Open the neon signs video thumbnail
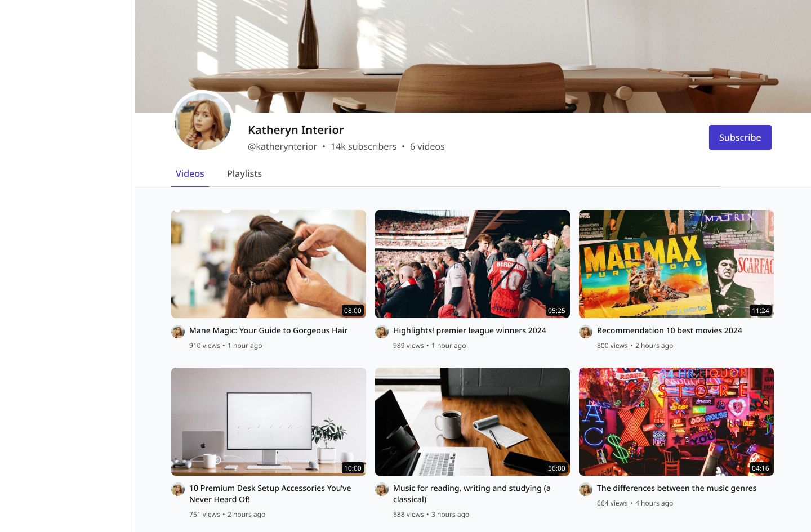The image size is (811, 532). (x=676, y=422)
